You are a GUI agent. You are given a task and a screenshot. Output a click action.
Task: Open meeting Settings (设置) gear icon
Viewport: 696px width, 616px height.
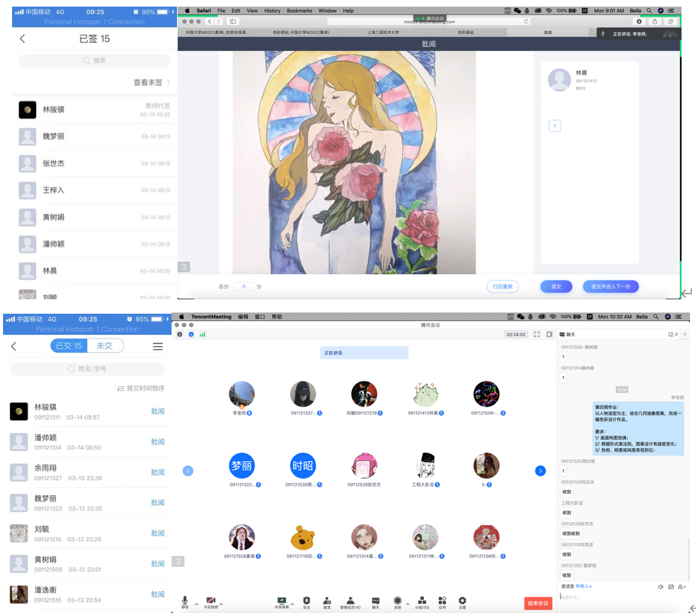tap(462, 600)
